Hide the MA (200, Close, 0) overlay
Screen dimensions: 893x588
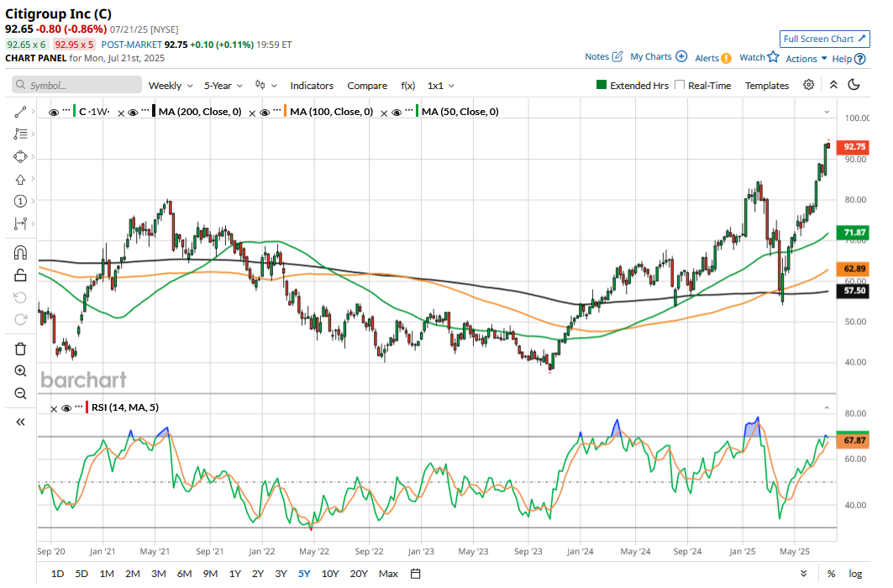pos(133,111)
